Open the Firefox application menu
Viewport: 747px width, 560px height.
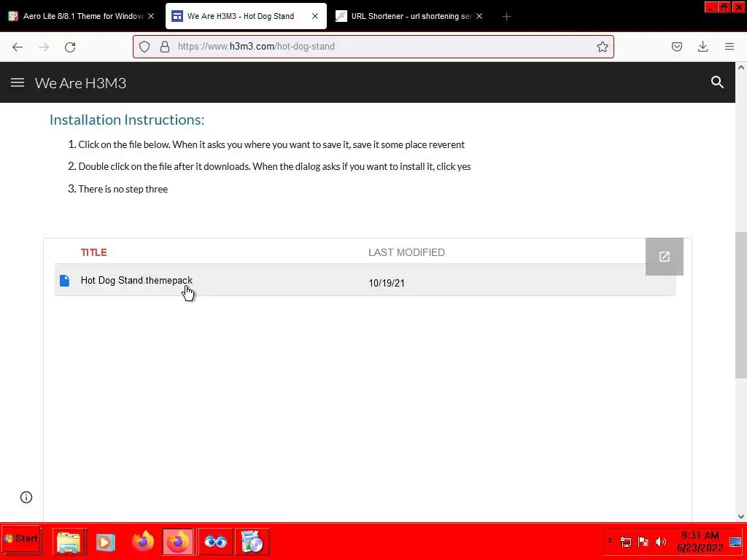(x=729, y=47)
